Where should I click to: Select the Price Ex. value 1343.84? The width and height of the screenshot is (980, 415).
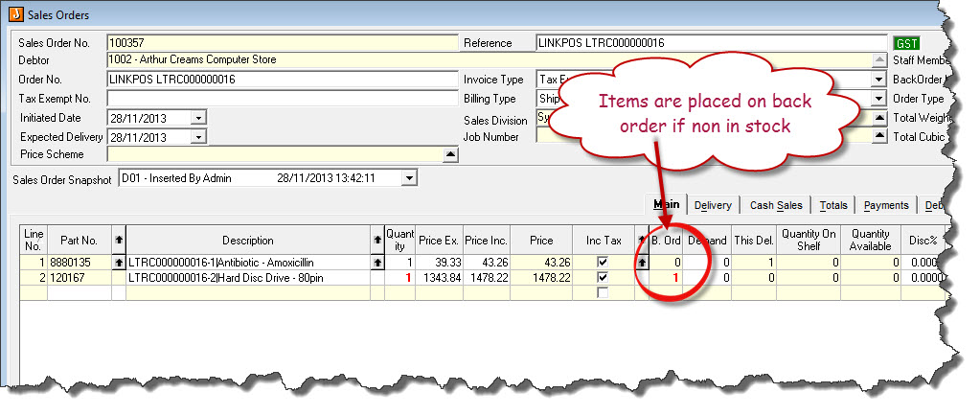[439, 278]
